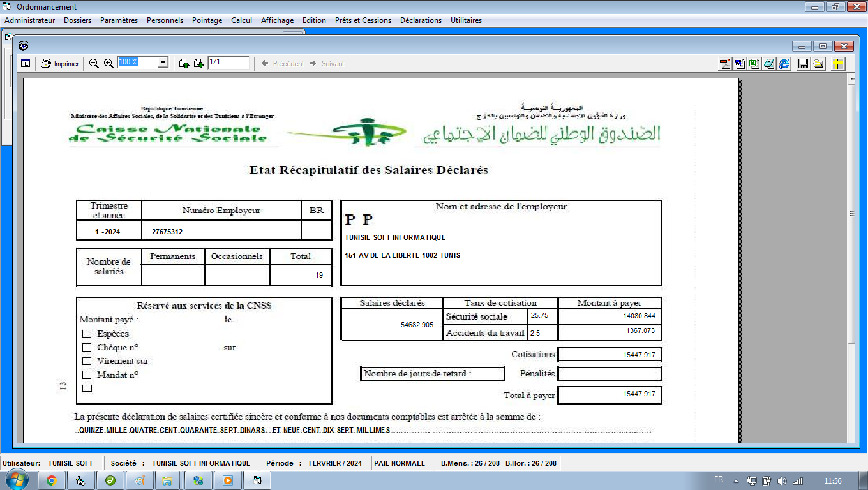Screen dimensions: 868x490
Task: Go to the last page icon
Action: 199,63
